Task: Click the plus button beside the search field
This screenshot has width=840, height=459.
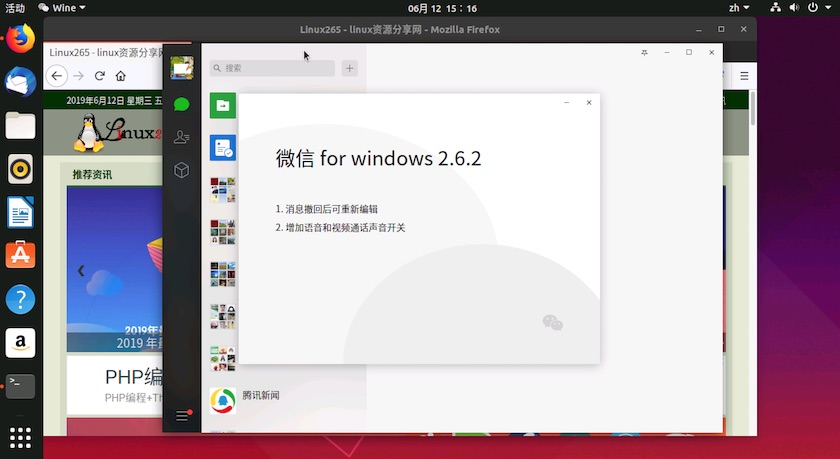Action: [349, 68]
